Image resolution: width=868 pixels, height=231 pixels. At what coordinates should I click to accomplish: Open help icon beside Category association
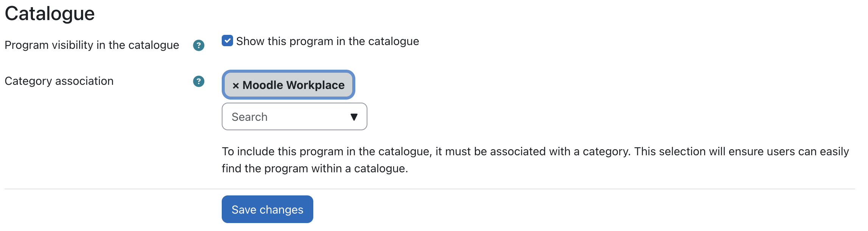[x=199, y=81]
